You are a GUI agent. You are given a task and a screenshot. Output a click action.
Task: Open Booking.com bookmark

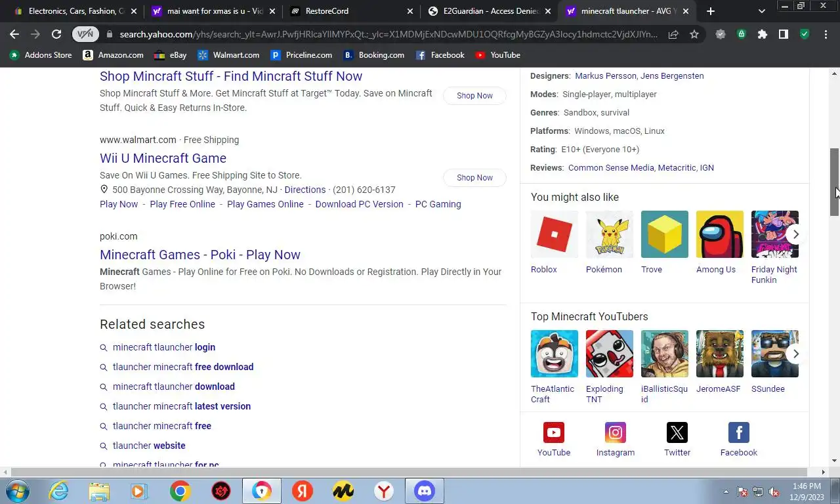374,55
